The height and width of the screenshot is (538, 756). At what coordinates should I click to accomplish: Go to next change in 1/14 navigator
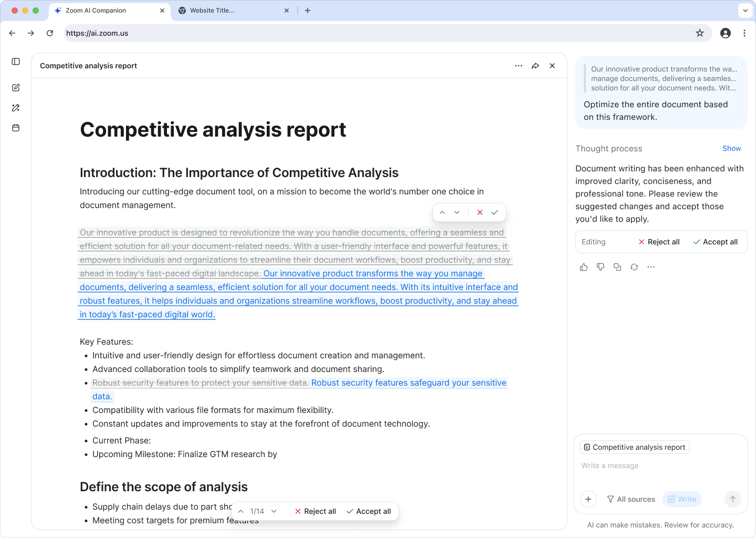click(274, 511)
